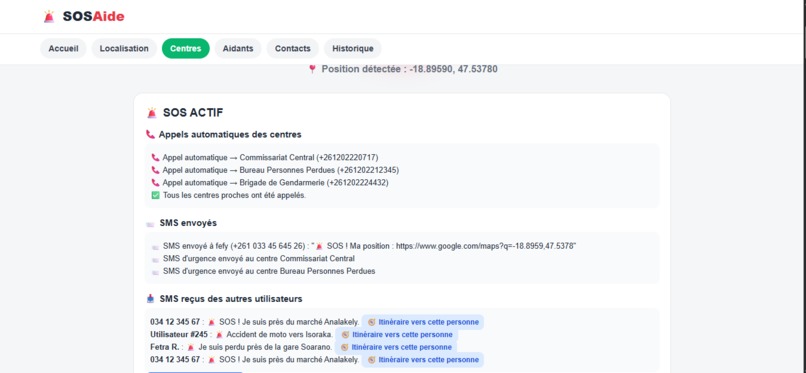Click the inbox icon beside SMS reçus heading
Screen dimensions: 806x373
(x=150, y=299)
